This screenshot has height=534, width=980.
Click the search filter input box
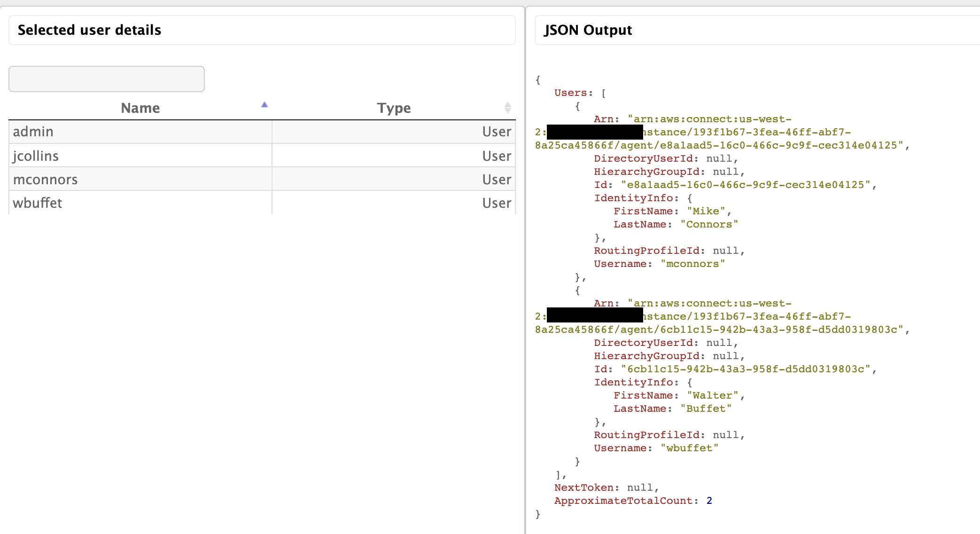107,79
